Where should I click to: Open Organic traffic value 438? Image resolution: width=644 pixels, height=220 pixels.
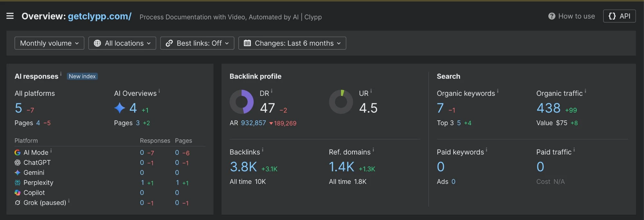pyautogui.click(x=548, y=108)
